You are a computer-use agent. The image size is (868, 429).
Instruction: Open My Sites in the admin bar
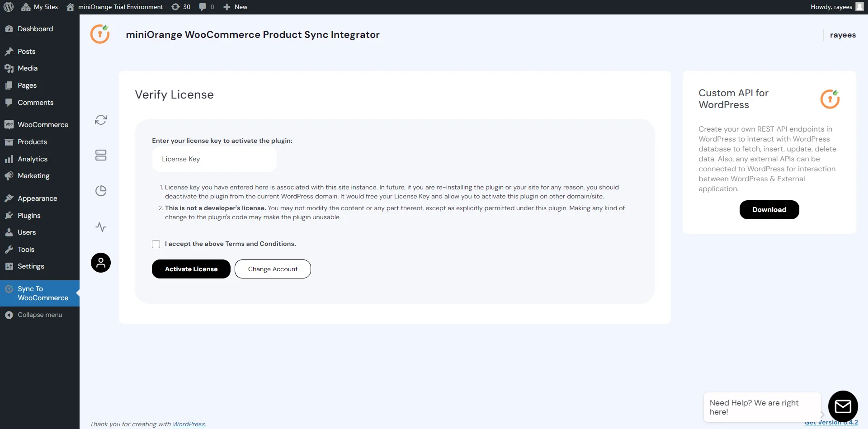click(40, 7)
